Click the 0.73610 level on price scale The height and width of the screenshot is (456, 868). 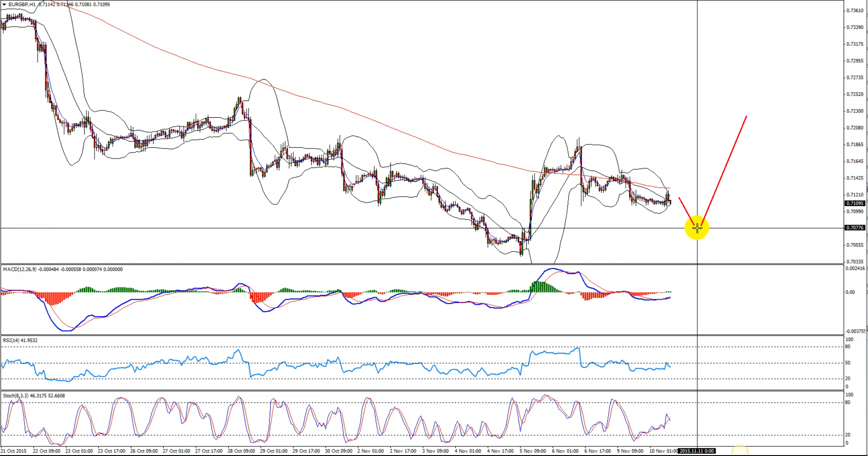[x=855, y=10]
